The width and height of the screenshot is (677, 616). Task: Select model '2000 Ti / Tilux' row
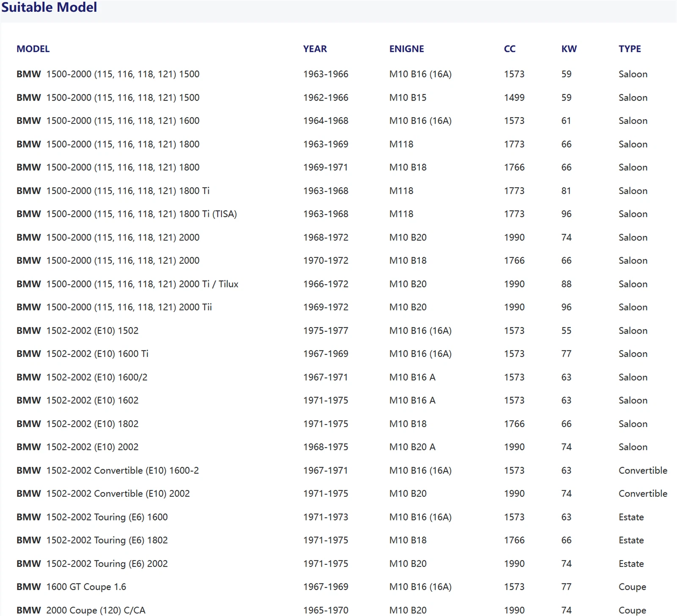click(x=127, y=284)
